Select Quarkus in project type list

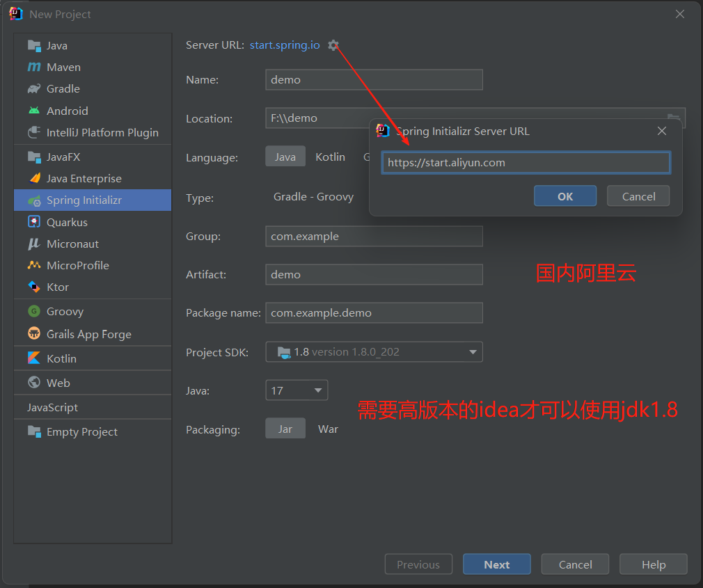pyautogui.click(x=93, y=222)
